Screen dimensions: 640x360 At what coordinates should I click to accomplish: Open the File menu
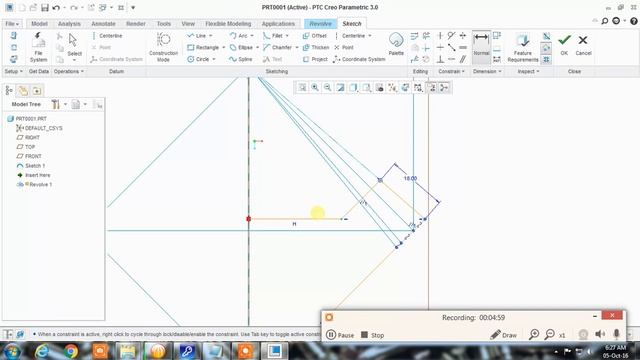pos(12,24)
